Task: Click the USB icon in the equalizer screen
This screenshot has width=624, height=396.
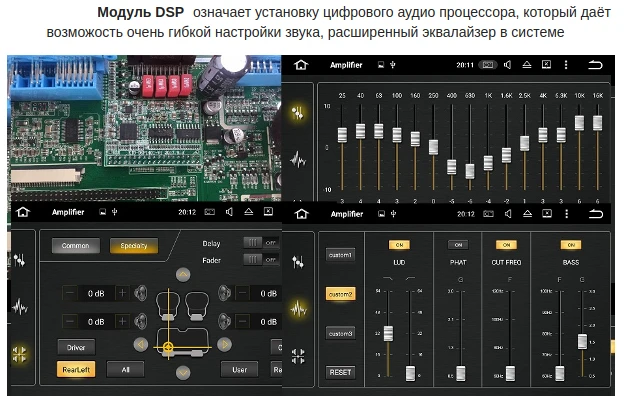Action: click(393, 64)
